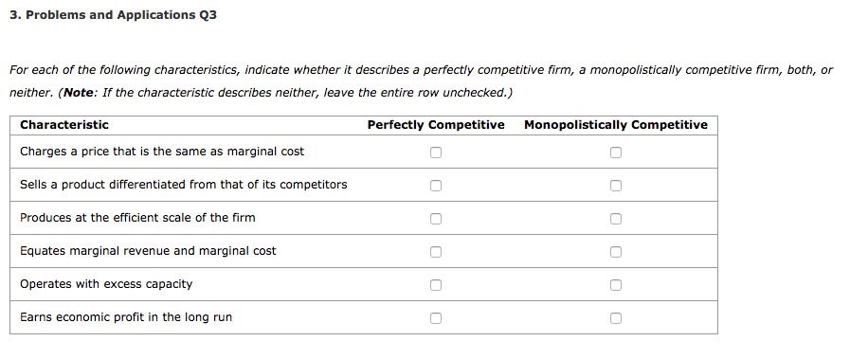Mark Perfectly Competitive for equates MR and MC
The height and width of the screenshot is (359, 868).
tap(436, 252)
